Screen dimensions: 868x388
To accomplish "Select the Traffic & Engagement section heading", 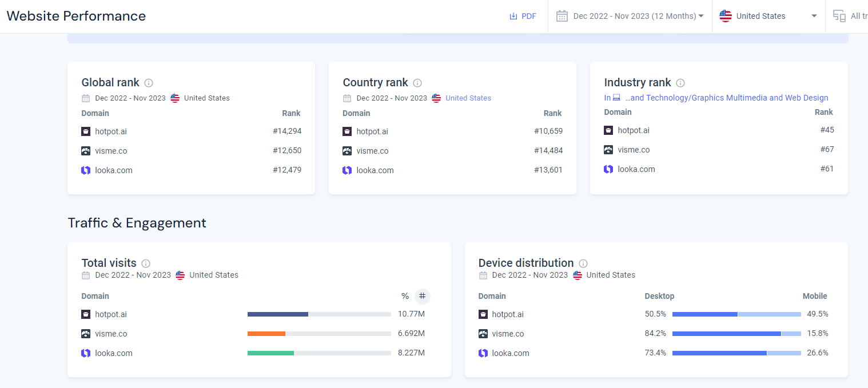I will pos(137,223).
